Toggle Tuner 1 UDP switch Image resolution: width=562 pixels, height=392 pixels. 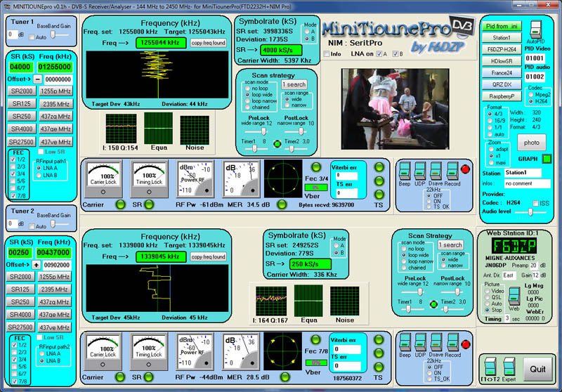coord(420,171)
